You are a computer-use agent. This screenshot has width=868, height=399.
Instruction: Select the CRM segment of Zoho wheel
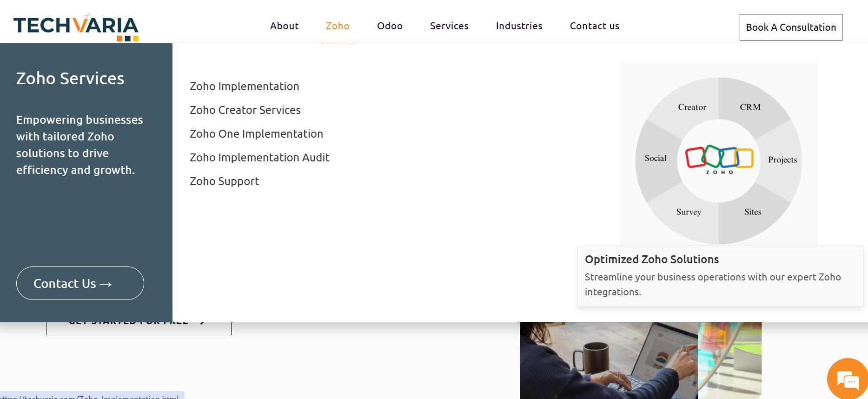[750, 107]
